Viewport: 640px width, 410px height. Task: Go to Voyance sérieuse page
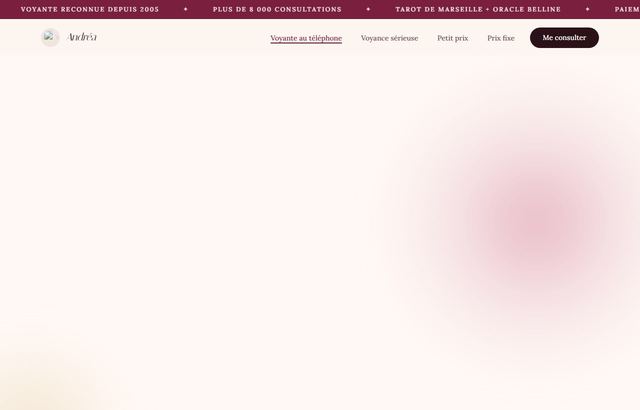pos(389,38)
